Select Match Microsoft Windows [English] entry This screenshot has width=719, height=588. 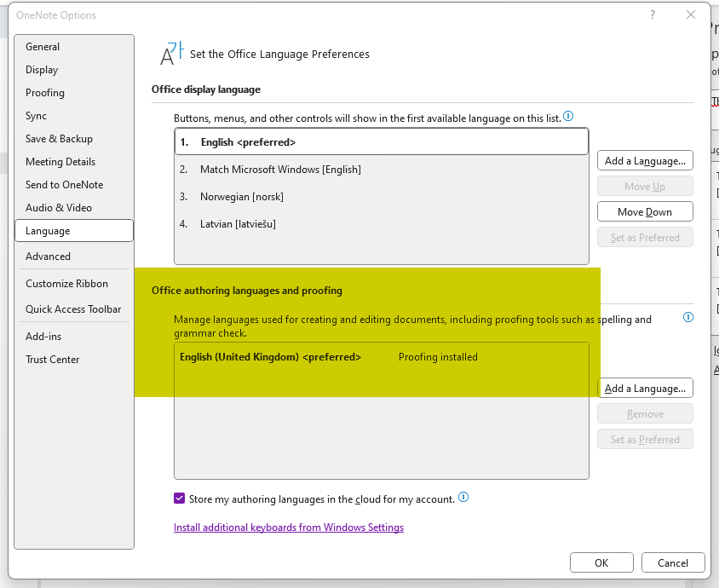click(382, 170)
